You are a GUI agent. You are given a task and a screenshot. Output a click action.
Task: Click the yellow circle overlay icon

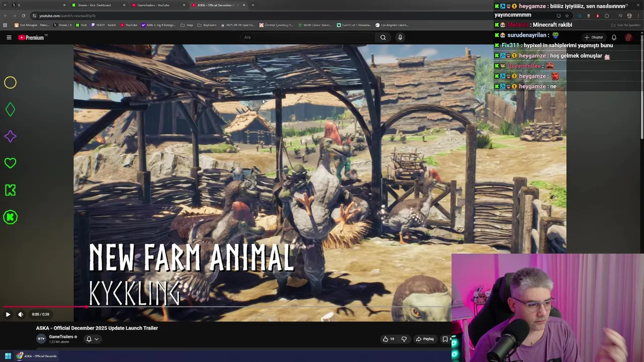pyautogui.click(x=10, y=82)
